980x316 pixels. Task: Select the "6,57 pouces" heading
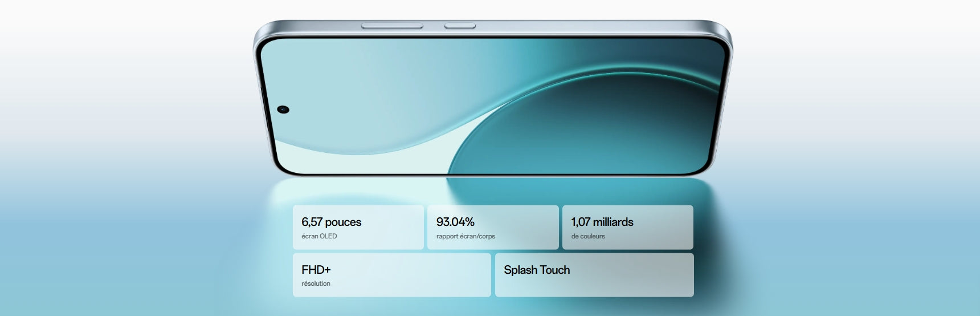pyautogui.click(x=331, y=222)
